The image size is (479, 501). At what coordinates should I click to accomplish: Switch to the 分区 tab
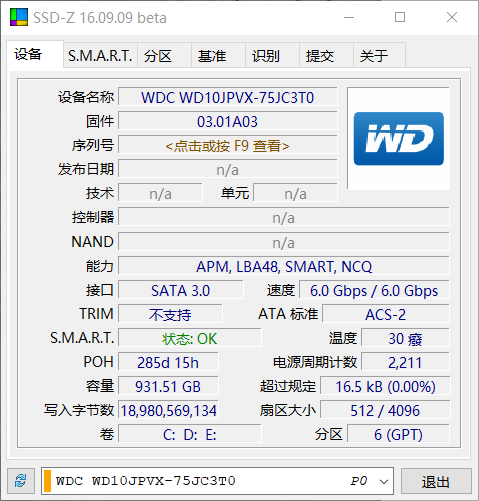164,55
